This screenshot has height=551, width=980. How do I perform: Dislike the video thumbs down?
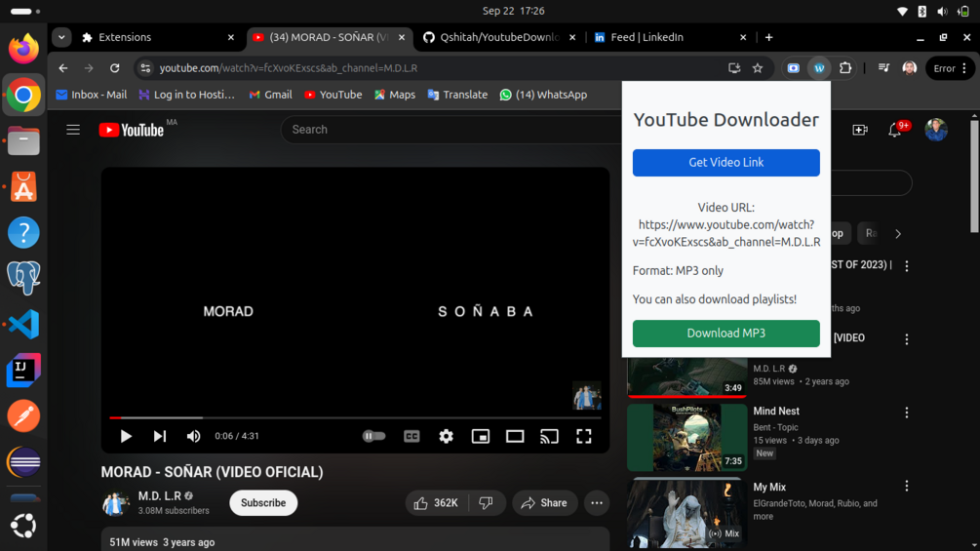coord(487,503)
